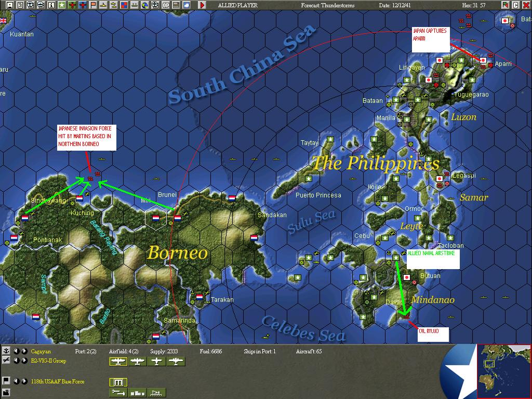Select the Dutch flag near Kuching
The image size is (532, 399).
tap(79, 198)
